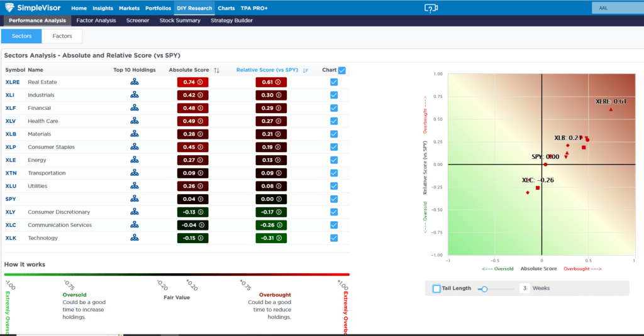
Task: Adjust the Tail Length slider handle
Action: coord(484,289)
